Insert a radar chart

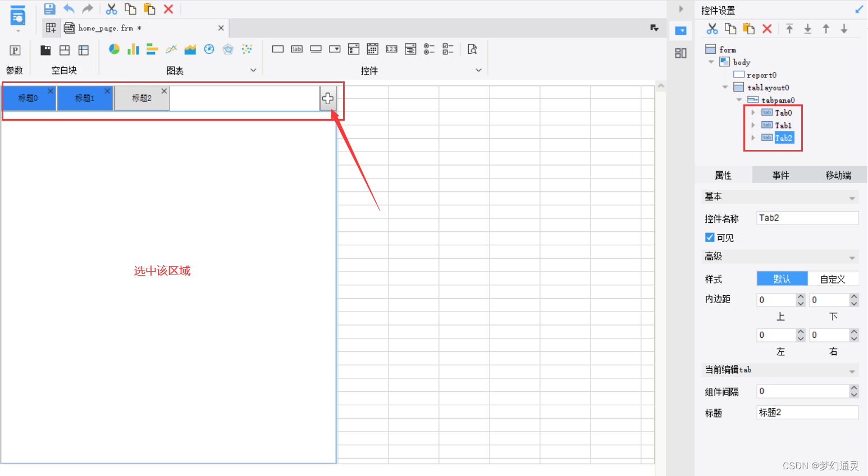coord(228,49)
